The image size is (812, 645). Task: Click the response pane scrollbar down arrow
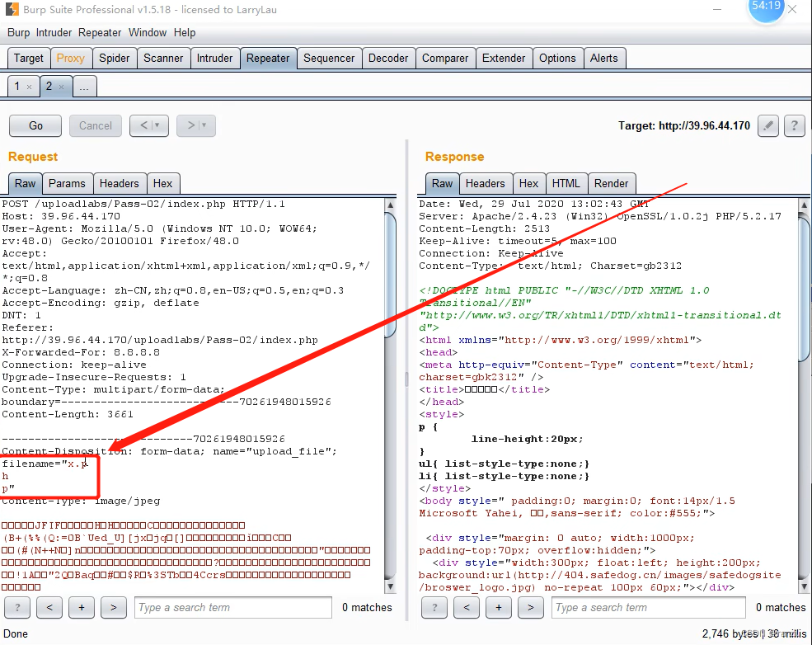(805, 587)
